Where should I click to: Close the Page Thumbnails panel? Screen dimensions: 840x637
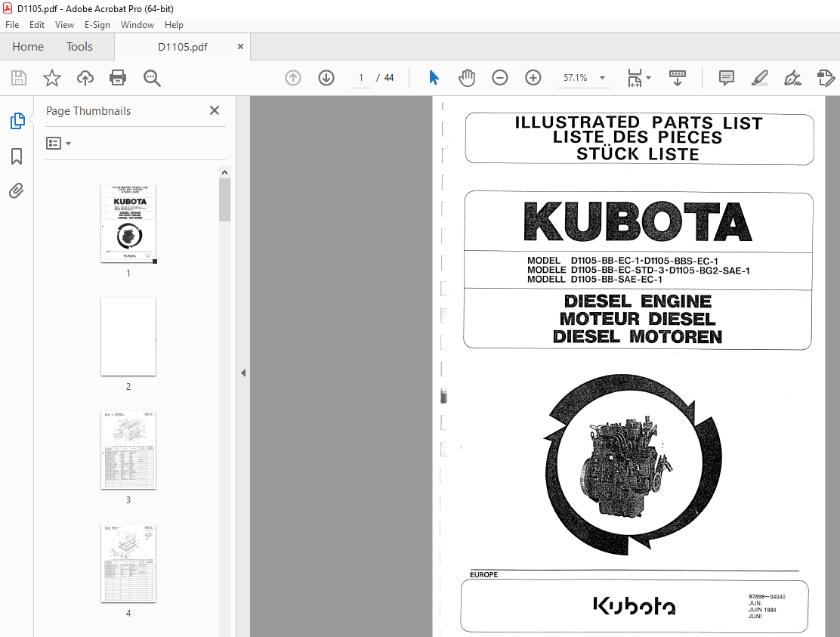(x=215, y=110)
